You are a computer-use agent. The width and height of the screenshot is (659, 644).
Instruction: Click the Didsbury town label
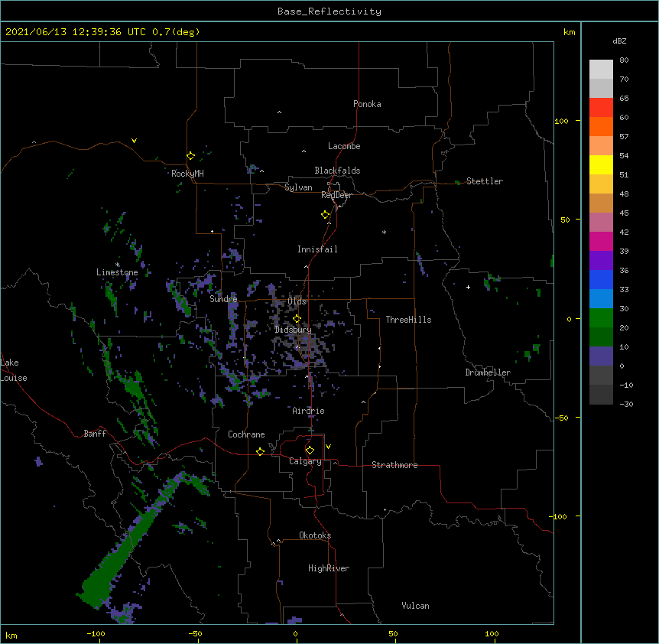coord(293,330)
